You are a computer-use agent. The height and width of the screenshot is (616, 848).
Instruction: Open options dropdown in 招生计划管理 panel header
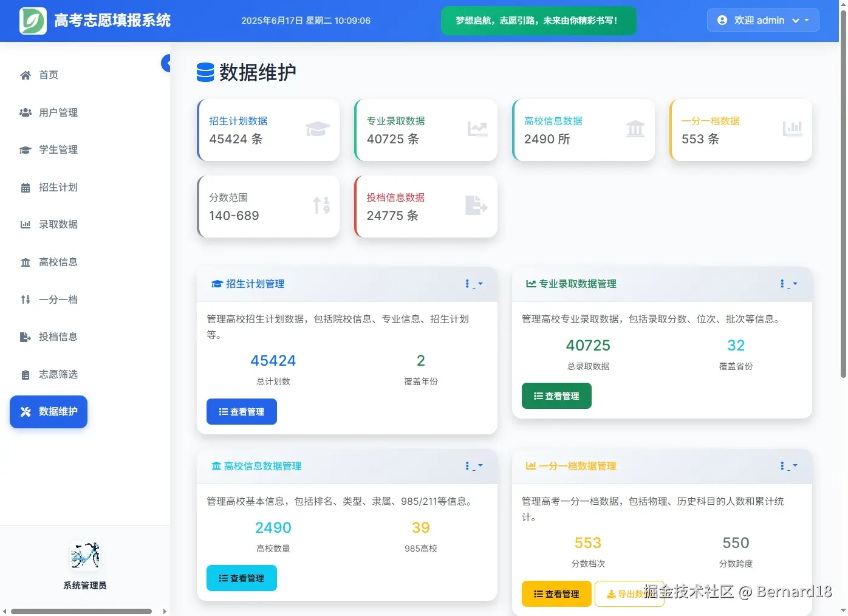(474, 284)
